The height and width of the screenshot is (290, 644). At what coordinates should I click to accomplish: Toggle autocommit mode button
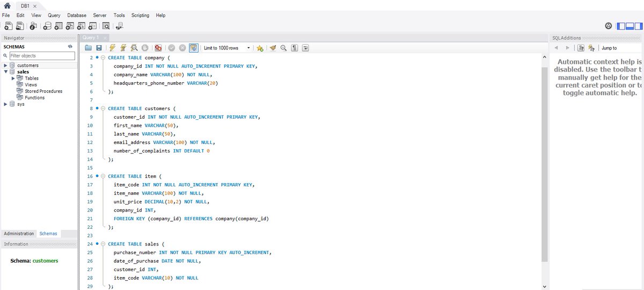194,48
